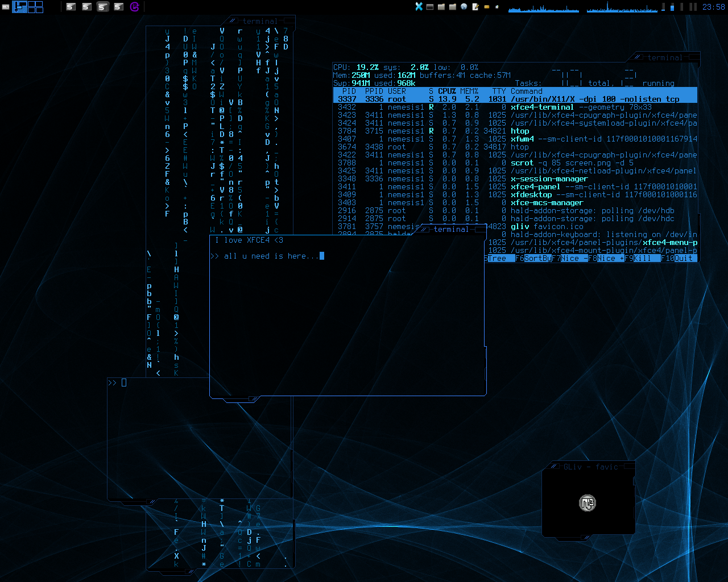This screenshot has width=728, height=582.
Task: Switch to the top-right workspace in the pager
Action: [39, 4]
